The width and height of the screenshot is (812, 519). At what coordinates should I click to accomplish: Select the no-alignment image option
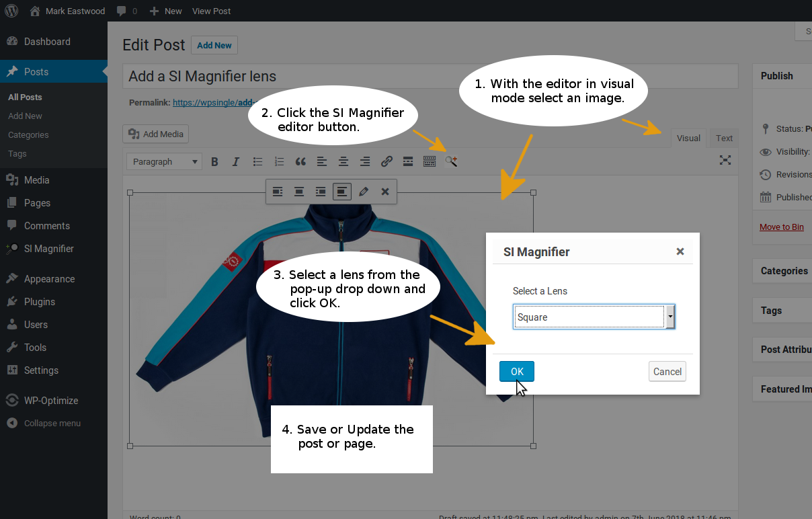pyautogui.click(x=342, y=192)
